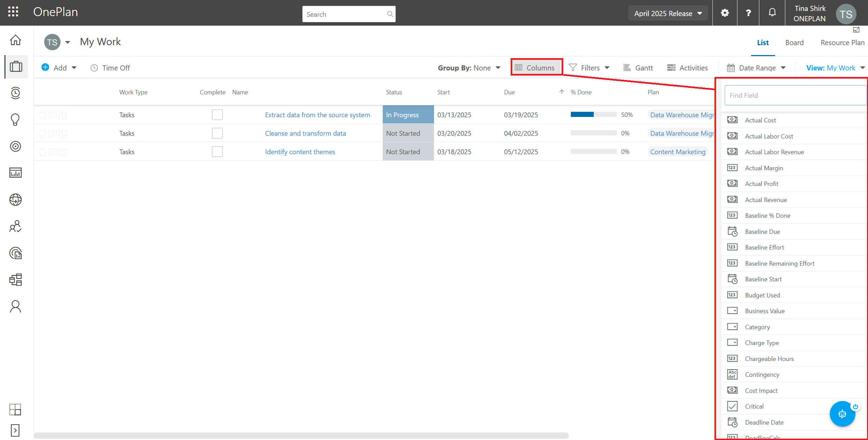Viewport: 868px width, 440px height.
Task: Click the blue chatbot assistant button
Action: pos(842,414)
